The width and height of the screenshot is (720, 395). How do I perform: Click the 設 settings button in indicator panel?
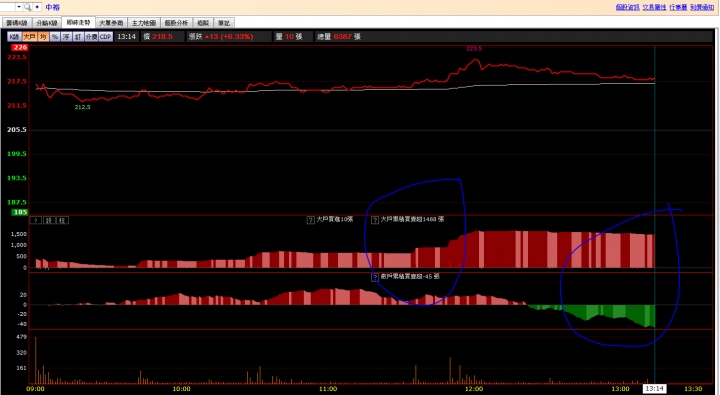[x=49, y=220]
